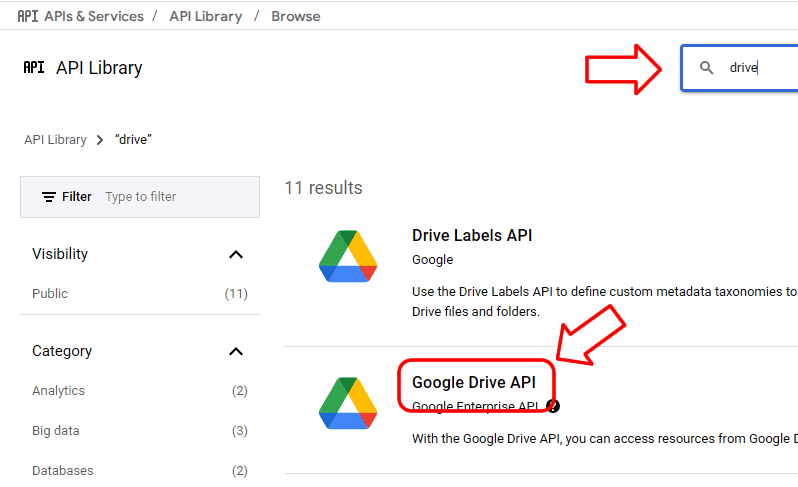798x487 pixels.
Task: Focus the drive search box
Action: pyautogui.click(x=740, y=68)
